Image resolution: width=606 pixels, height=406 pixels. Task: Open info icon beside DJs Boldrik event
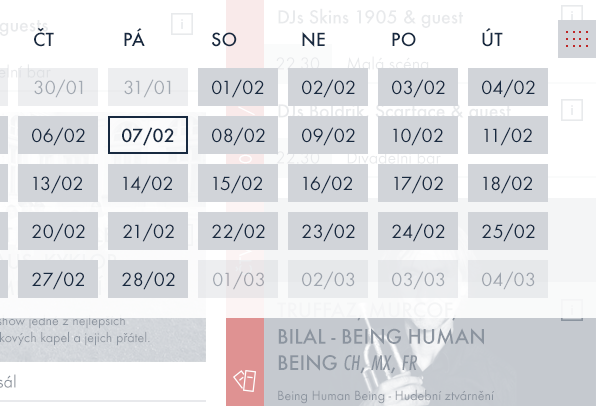[572, 110]
